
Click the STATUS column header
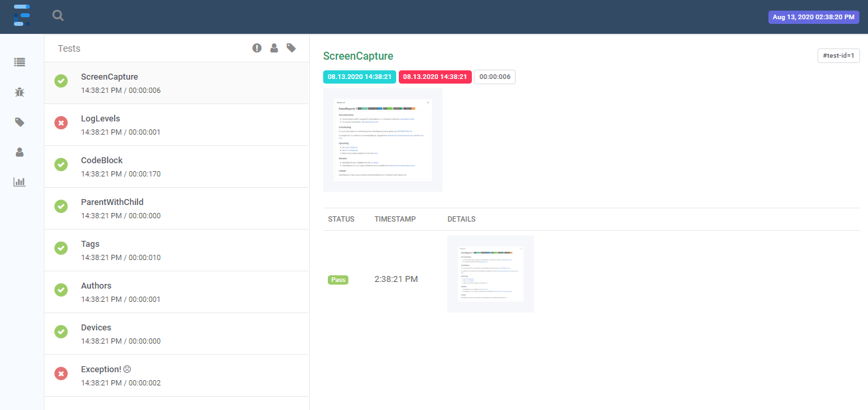tap(341, 219)
